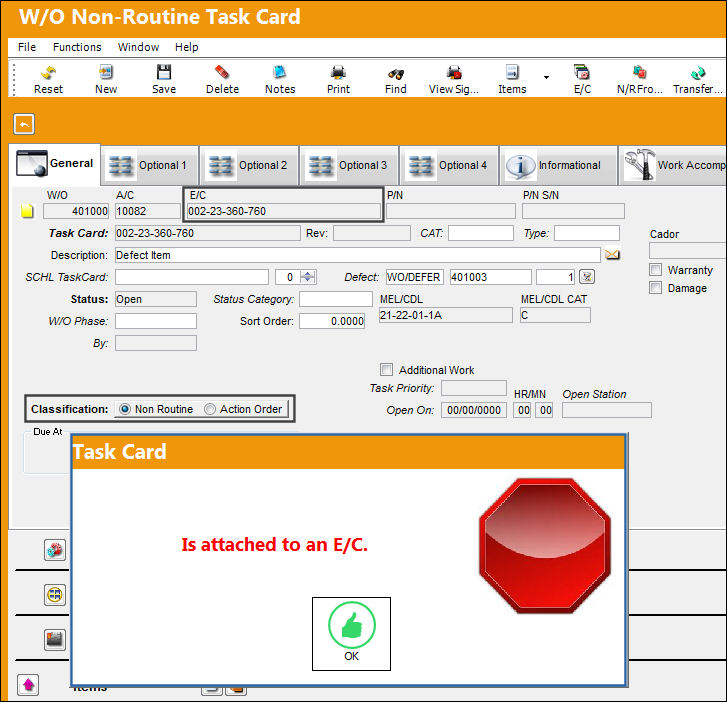Click the orange back arrow button
The width and height of the screenshot is (727, 702).
click(x=24, y=124)
